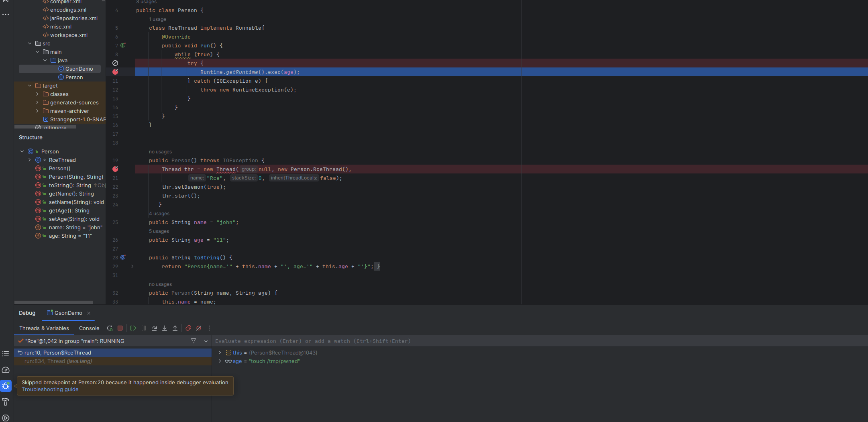Open misc.xml in project tree
Screen dimensions: 868x422
[x=57, y=27]
